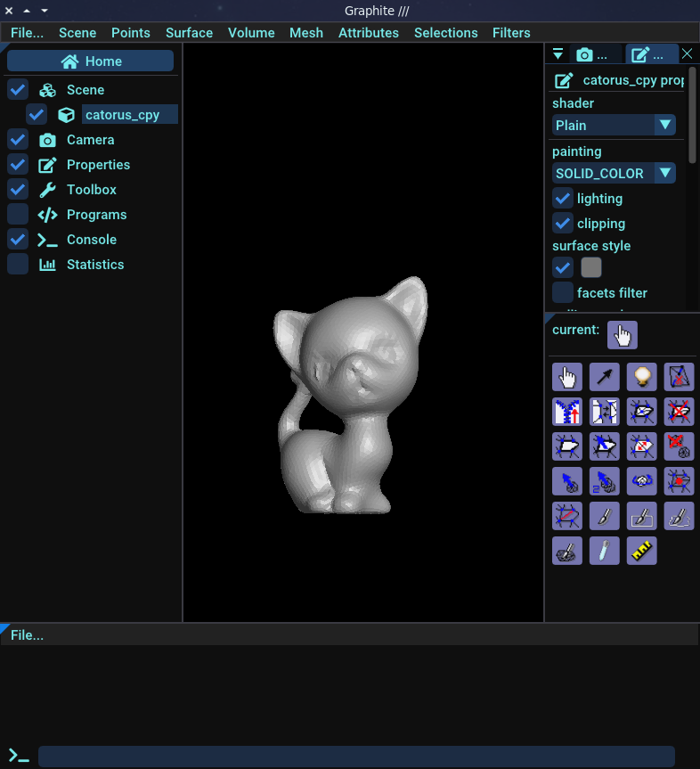700x769 pixels.
Task: Uncheck the Properties panel checkbox
Action: [18, 165]
